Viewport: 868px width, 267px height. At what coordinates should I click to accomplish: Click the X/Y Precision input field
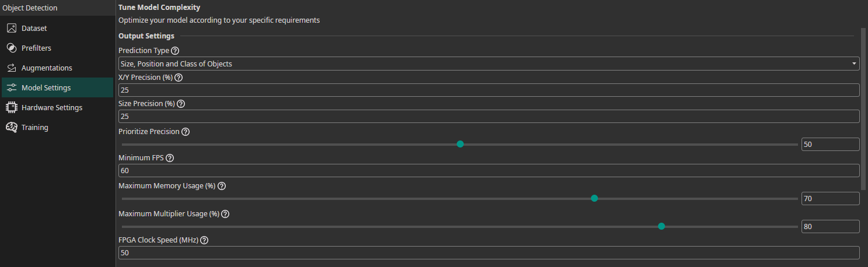point(489,90)
